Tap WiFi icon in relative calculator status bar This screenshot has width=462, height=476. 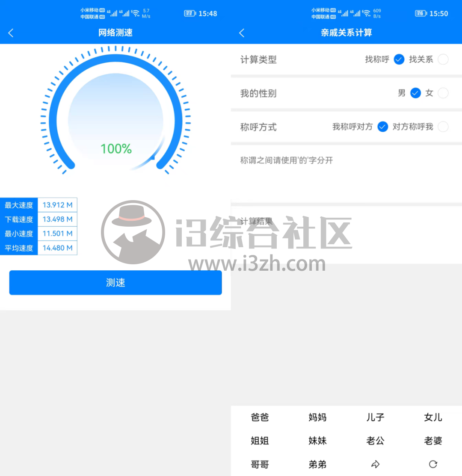(366, 13)
